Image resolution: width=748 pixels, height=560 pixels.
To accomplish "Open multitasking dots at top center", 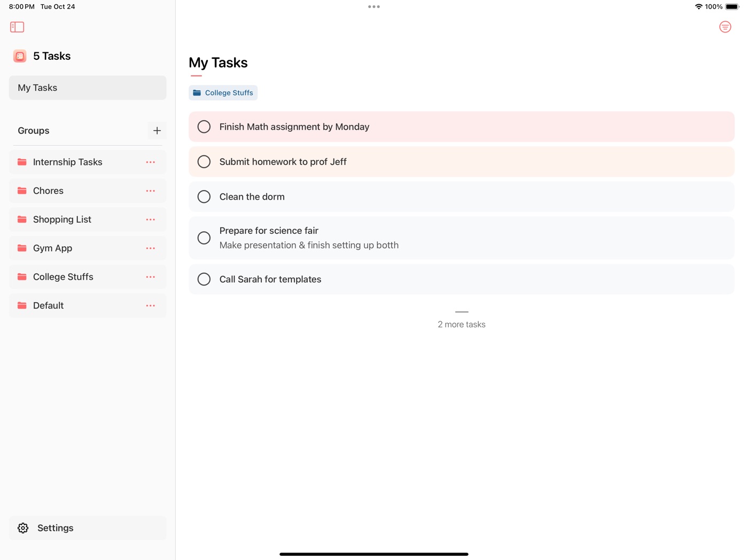I will click(374, 7).
